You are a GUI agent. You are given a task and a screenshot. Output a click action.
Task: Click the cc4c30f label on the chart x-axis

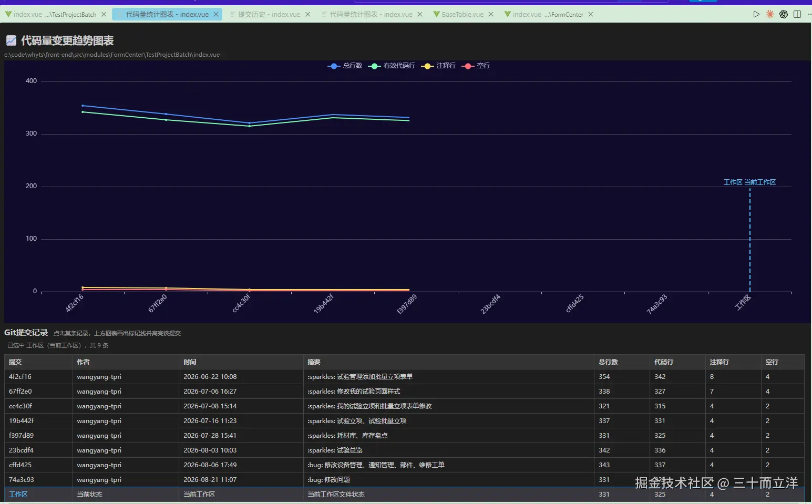point(241,303)
